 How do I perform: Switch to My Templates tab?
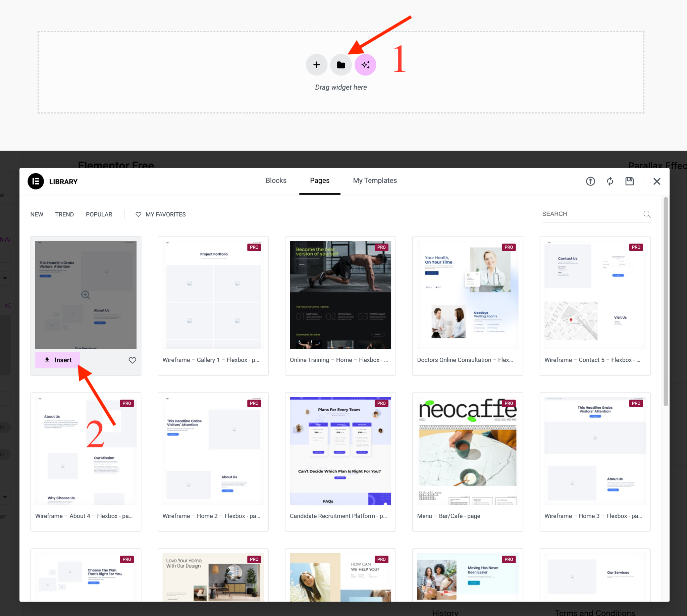[374, 180]
